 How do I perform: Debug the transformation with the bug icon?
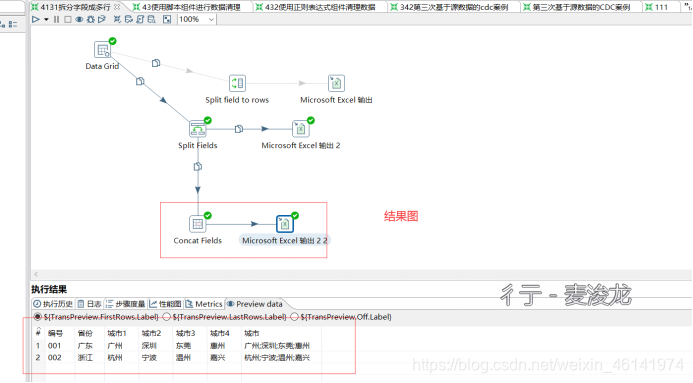pos(91,19)
